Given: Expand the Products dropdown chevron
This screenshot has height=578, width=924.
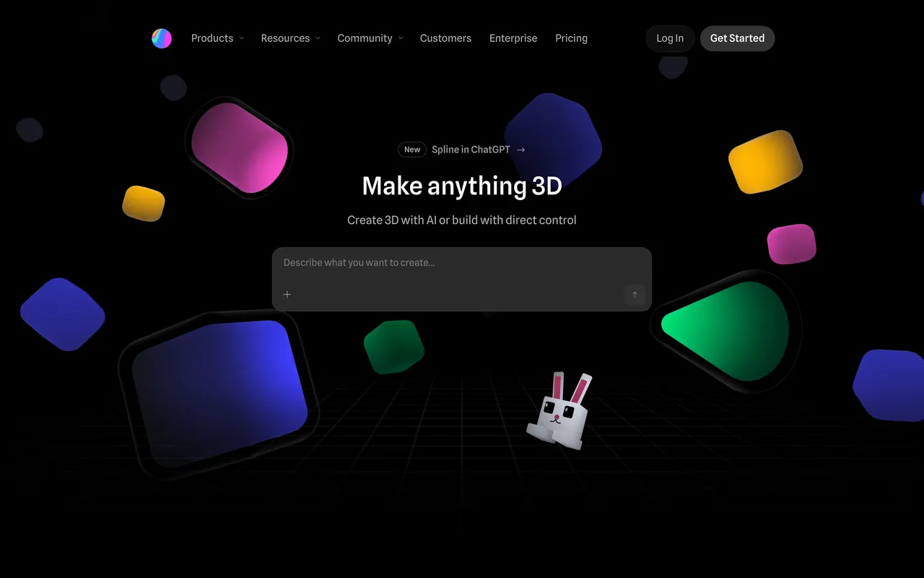Looking at the screenshot, I should (x=241, y=38).
